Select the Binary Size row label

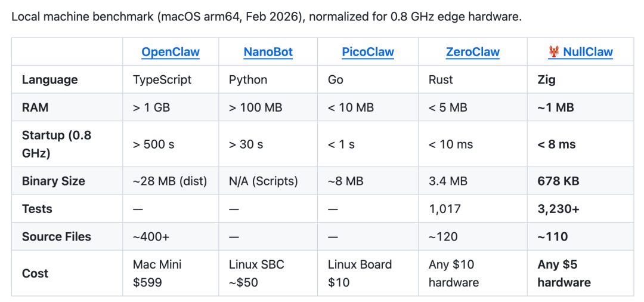pos(54,181)
